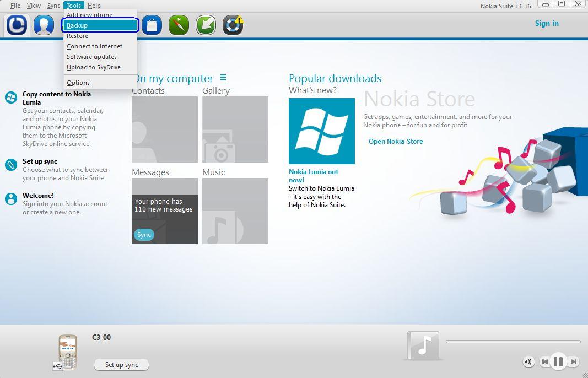Click the 'Your phone has 110 new messages' text
Viewport: 588px width, 378px height.
[x=164, y=206]
